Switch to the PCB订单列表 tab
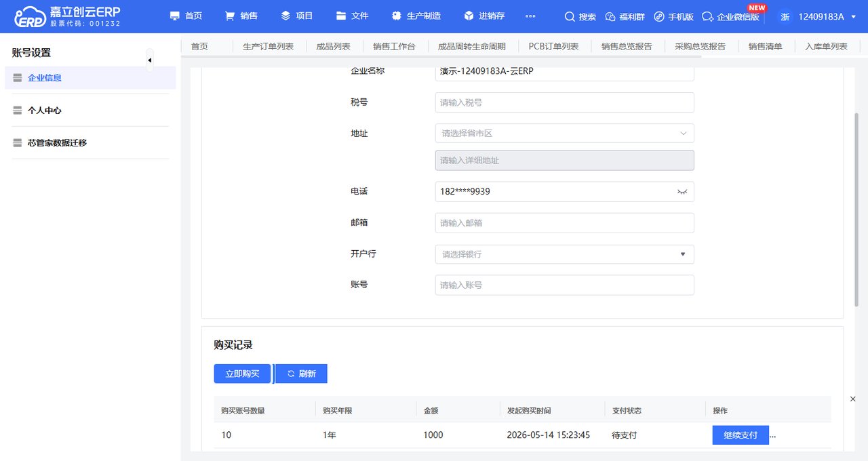This screenshot has width=868, height=461. pyautogui.click(x=553, y=47)
